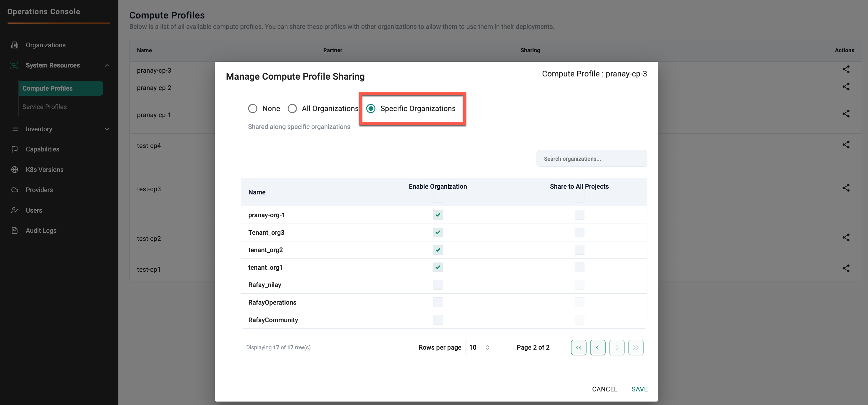Uncheck Enable Organization for pranay-org-1
The image size is (868, 405).
pyautogui.click(x=437, y=215)
